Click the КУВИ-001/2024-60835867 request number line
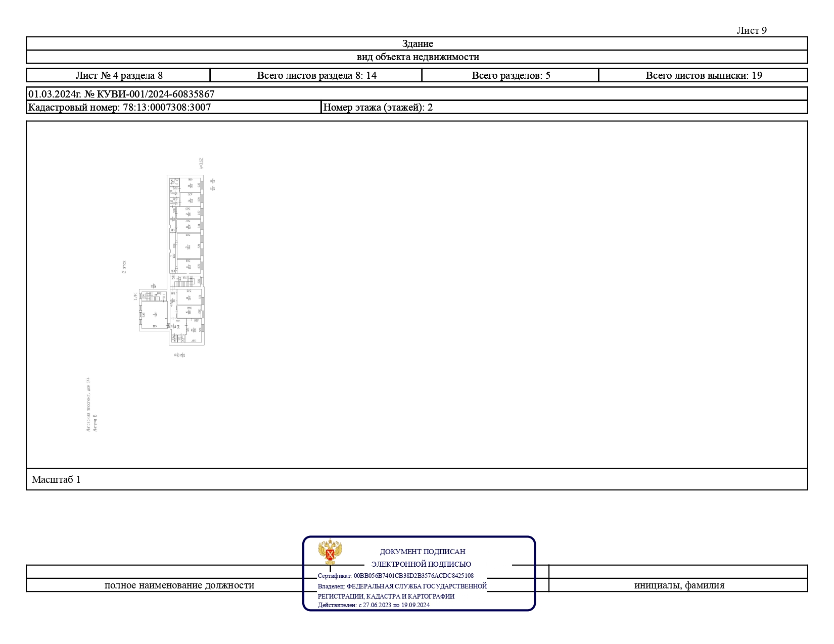 121,94
